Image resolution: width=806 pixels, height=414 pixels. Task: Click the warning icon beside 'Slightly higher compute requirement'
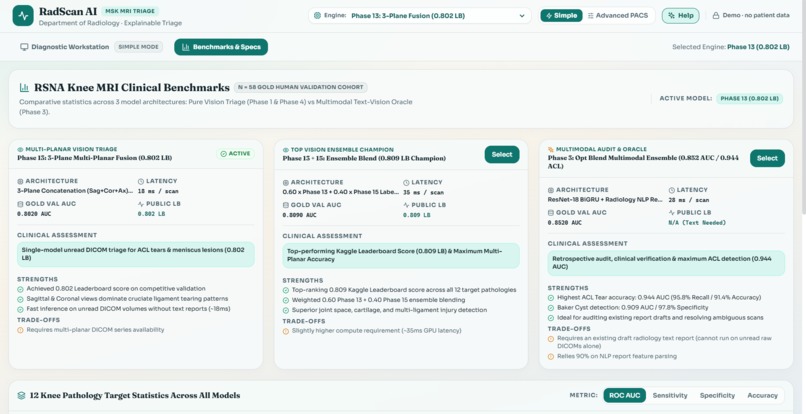[x=286, y=331]
